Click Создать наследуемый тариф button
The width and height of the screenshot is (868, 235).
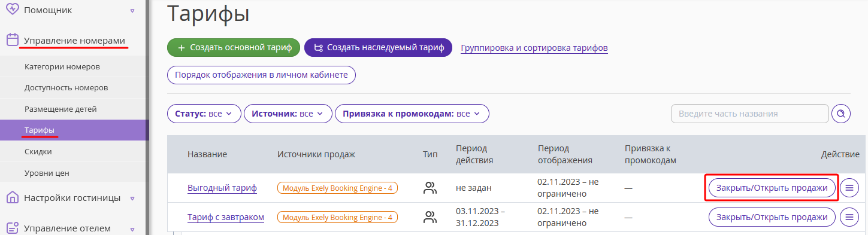378,47
